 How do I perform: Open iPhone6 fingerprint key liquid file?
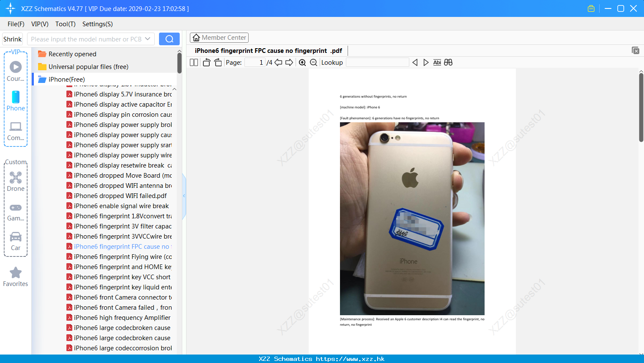[119, 287]
